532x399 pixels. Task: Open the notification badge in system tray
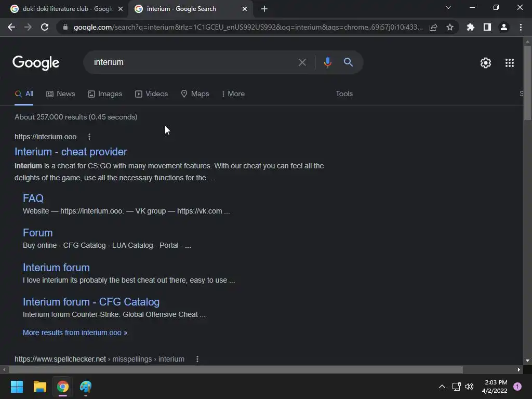(x=517, y=387)
